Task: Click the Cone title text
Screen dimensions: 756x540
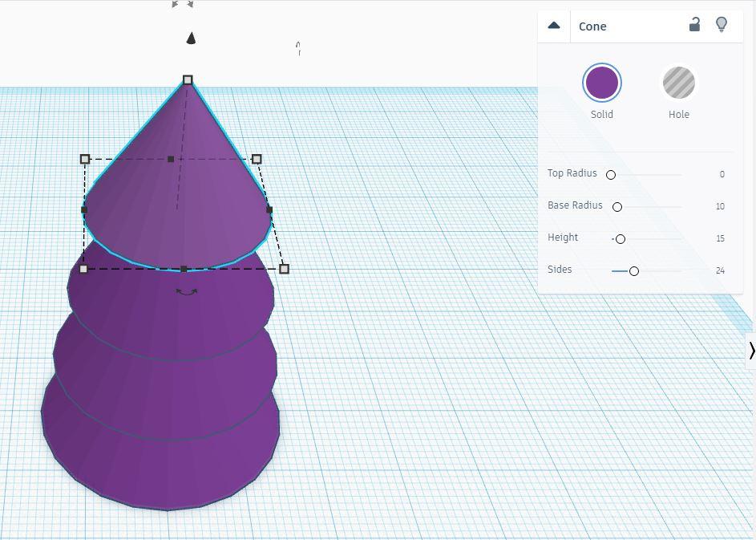Action: 592,26
